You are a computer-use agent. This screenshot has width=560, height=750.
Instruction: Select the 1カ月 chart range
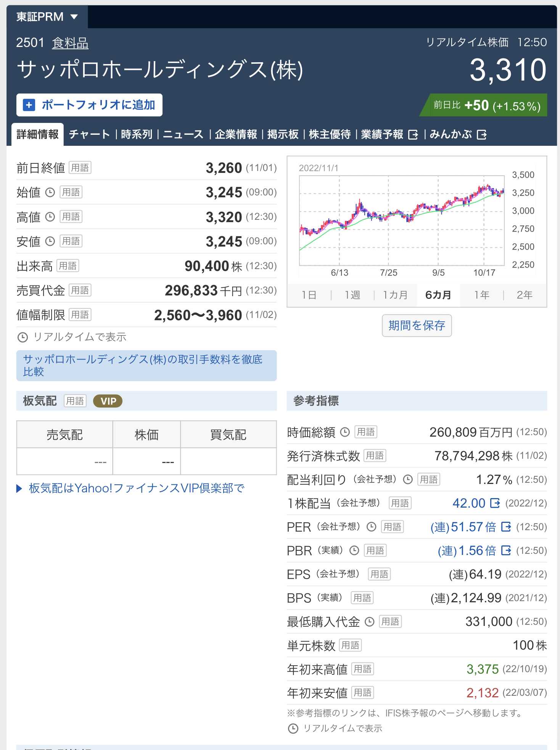(x=395, y=295)
